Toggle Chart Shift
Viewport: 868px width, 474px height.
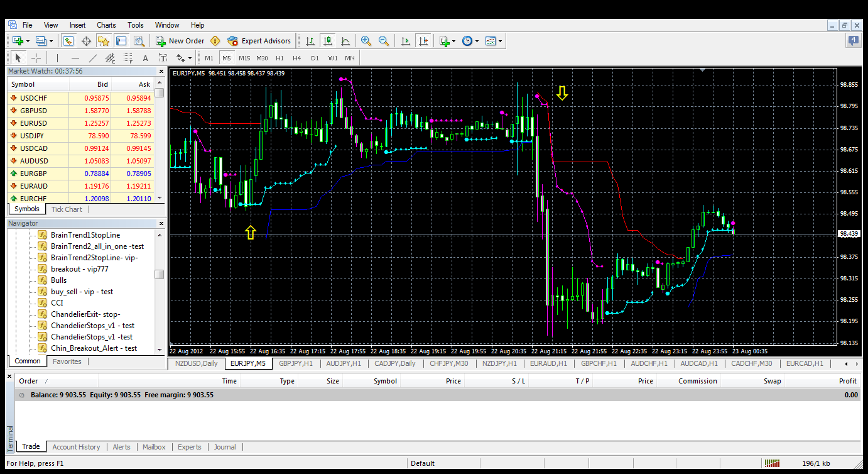click(423, 41)
